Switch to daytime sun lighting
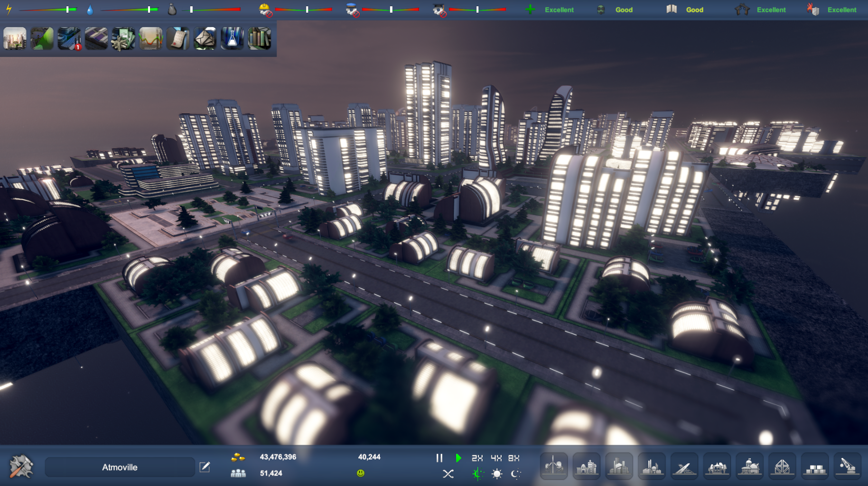Viewport: 868px width, 486px height. click(x=497, y=474)
